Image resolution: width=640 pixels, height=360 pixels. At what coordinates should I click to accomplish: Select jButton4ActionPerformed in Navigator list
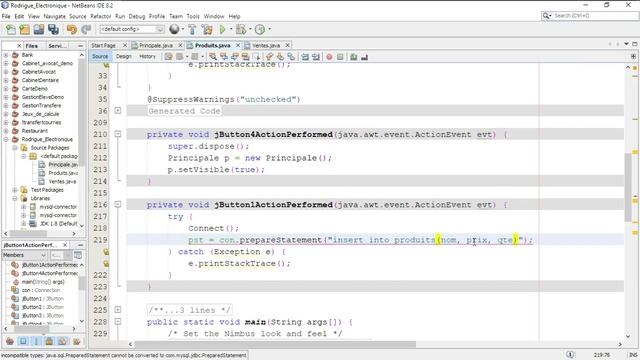(x=50, y=273)
